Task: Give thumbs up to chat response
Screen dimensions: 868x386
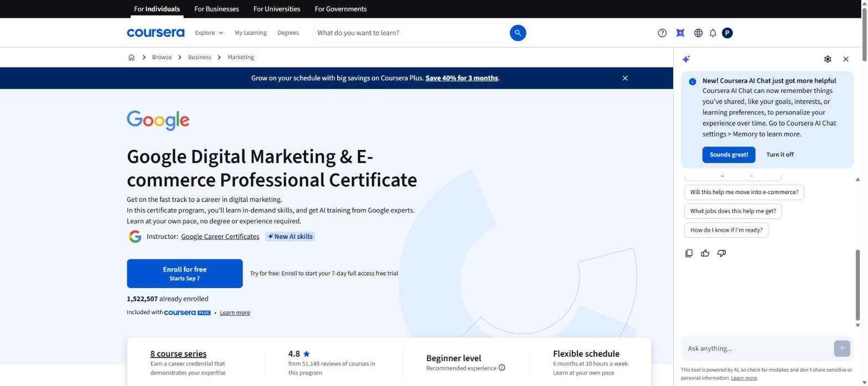Action: pyautogui.click(x=705, y=253)
